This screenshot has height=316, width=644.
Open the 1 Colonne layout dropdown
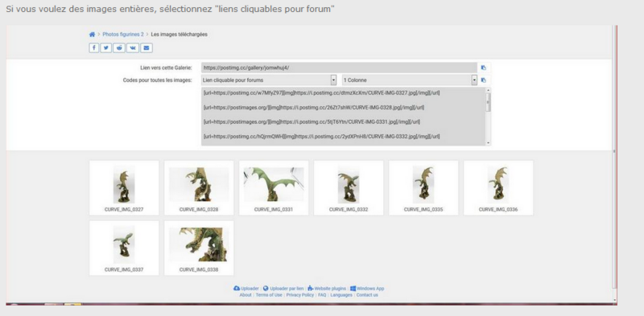410,80
